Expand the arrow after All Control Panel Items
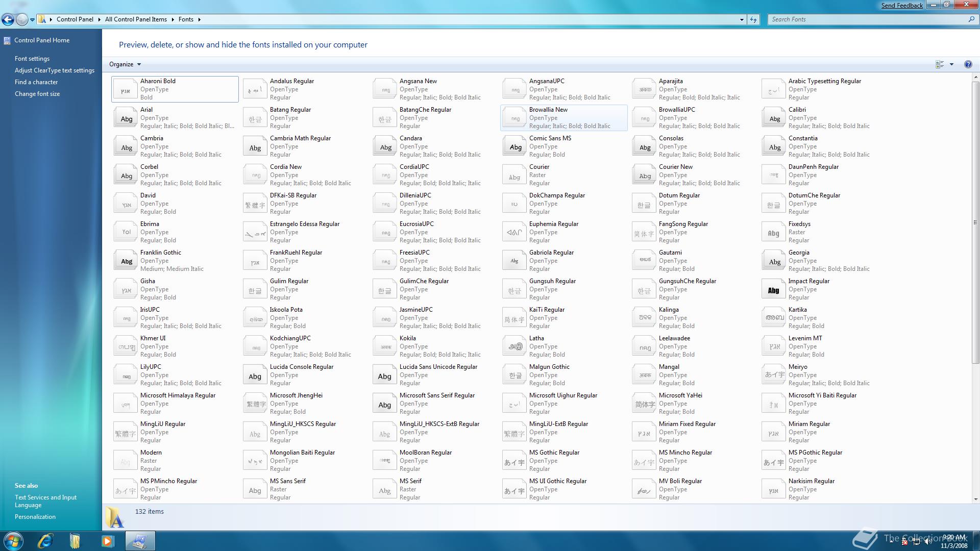The width and height of the screenshot is (980, 551). tap(173, 19)
